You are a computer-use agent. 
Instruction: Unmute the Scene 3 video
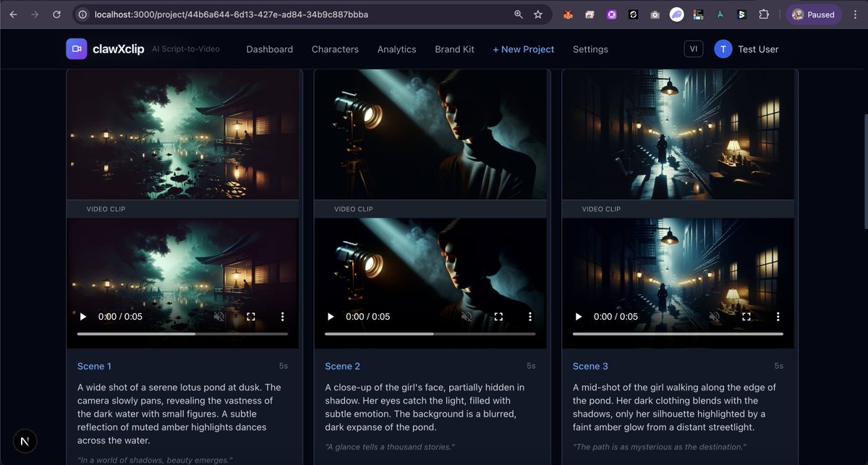[x=715, y=317]
